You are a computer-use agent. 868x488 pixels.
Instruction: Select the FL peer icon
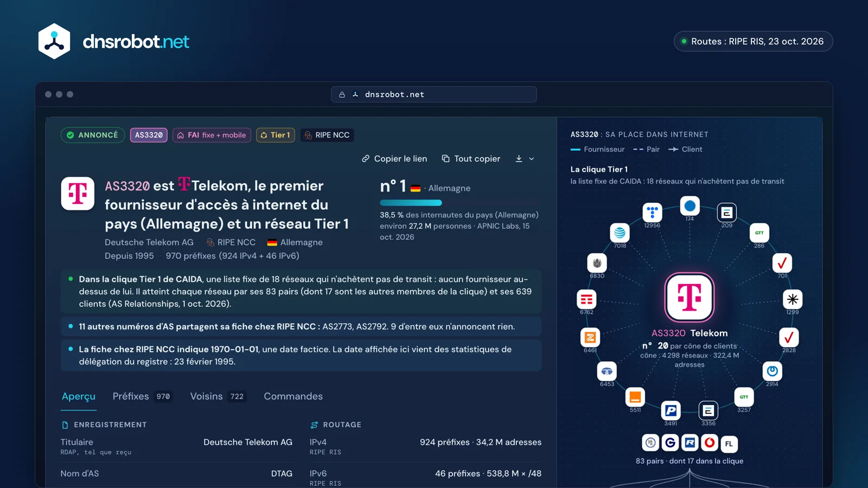tap(729, 444)
